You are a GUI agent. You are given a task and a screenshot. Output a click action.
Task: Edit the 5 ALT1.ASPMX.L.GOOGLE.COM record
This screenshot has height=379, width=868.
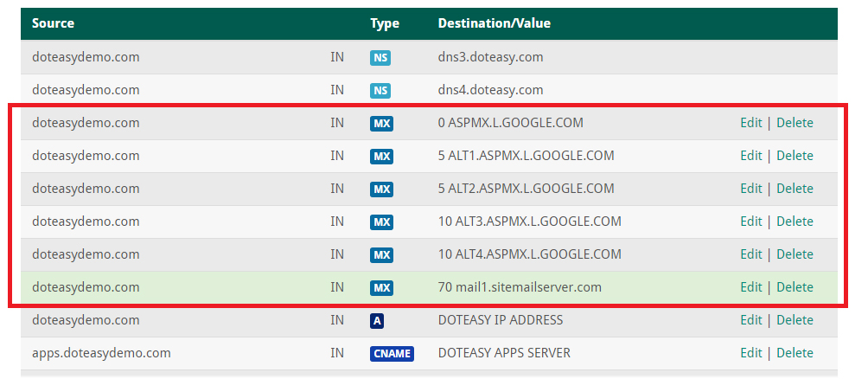(751, 155)
